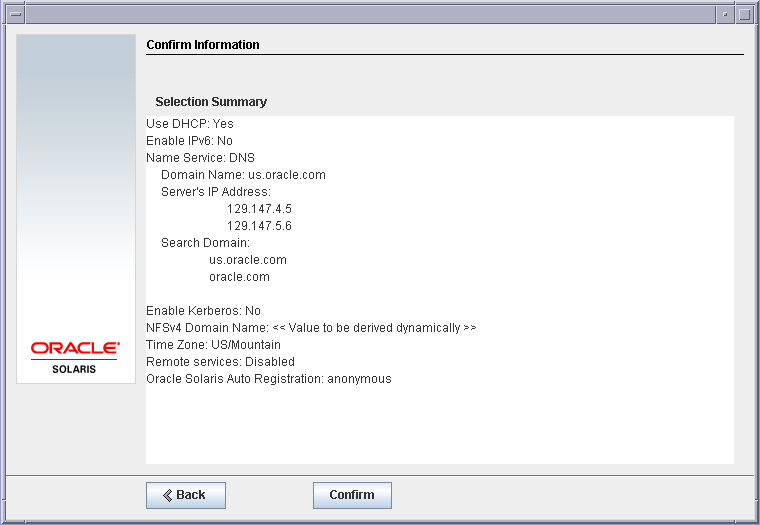
Task: Select the 'Name Service: DNS' line
Action: [x=200, y=158]
